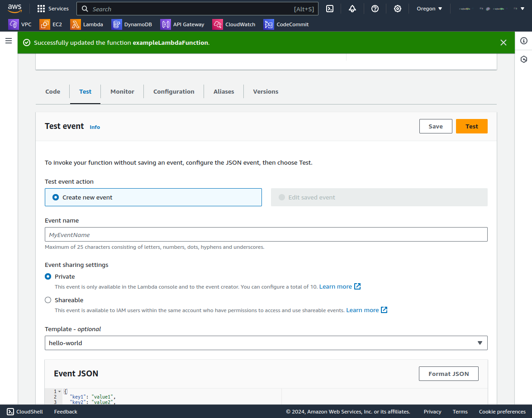Switch to the Test tab

tap(85, 91)
